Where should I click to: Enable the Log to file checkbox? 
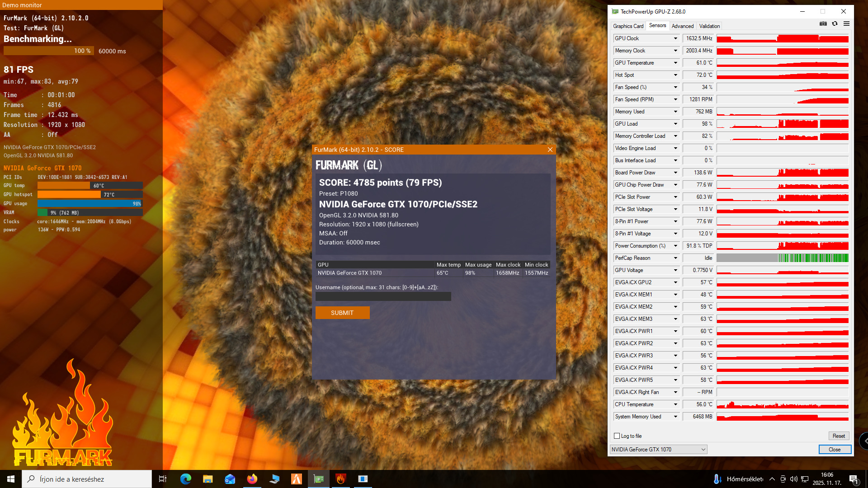pyautogui.click(x=617, y=436)
